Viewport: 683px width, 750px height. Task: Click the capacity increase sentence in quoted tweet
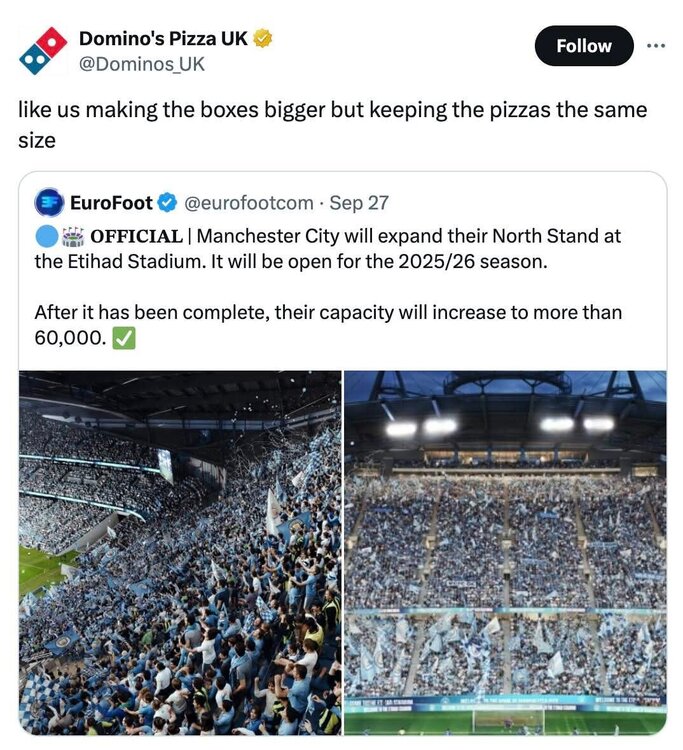[x=328, y=325]
